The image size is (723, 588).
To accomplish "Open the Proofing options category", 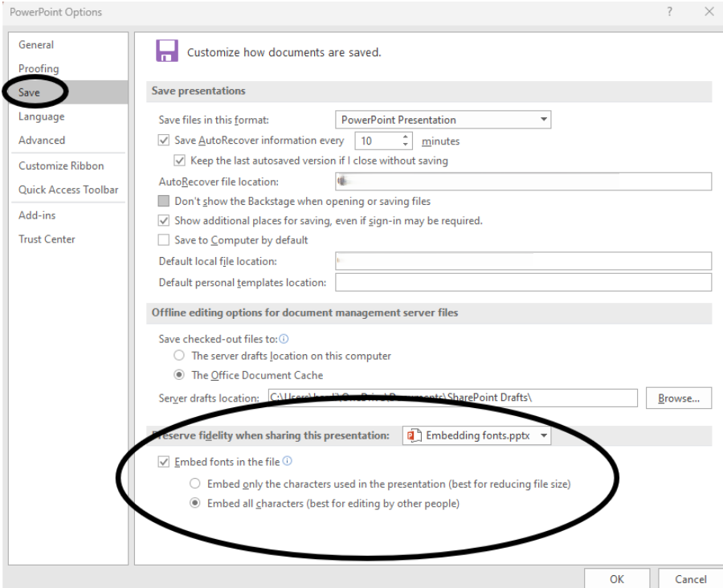I will tap(68, 69).
